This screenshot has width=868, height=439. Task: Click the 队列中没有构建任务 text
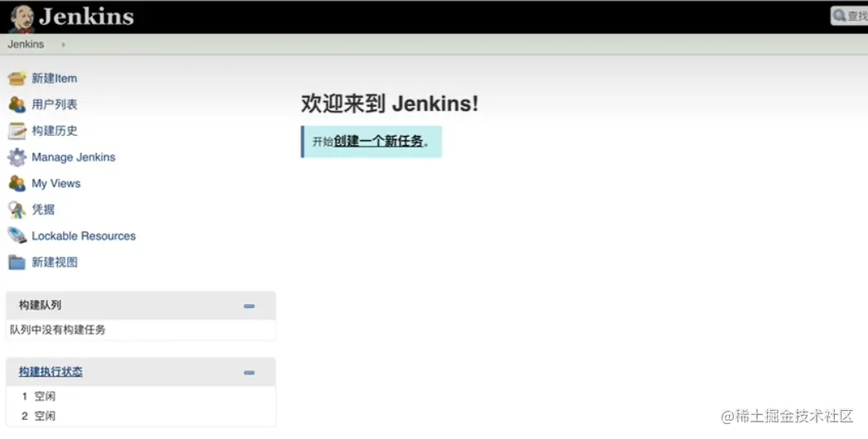[58, 330]
